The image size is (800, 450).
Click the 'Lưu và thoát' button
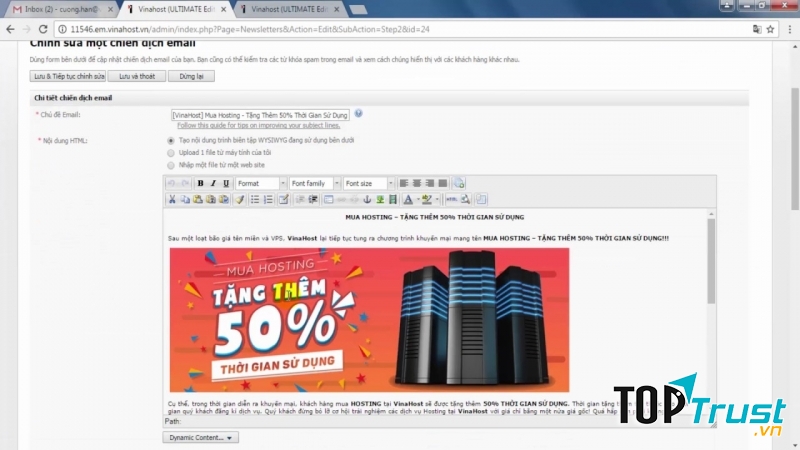[x=137, y=76]
